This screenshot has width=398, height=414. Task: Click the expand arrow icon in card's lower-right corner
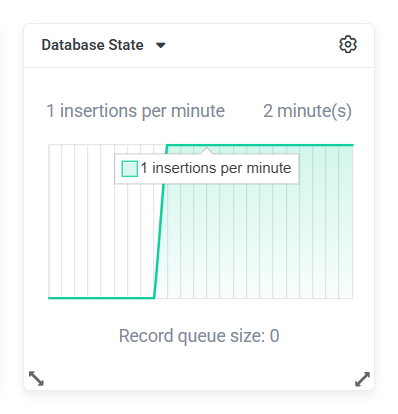click(362, 379)
